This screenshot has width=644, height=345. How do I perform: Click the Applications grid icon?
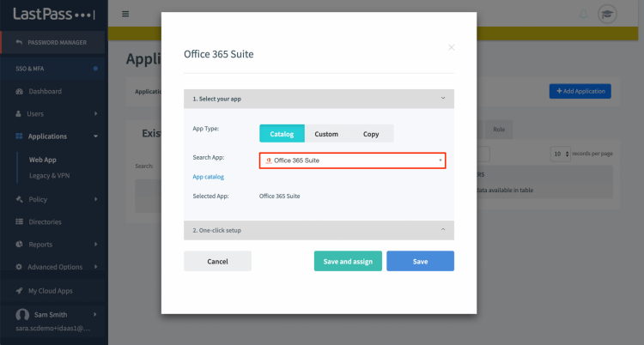pyautogui.click(x=19, y=136)
